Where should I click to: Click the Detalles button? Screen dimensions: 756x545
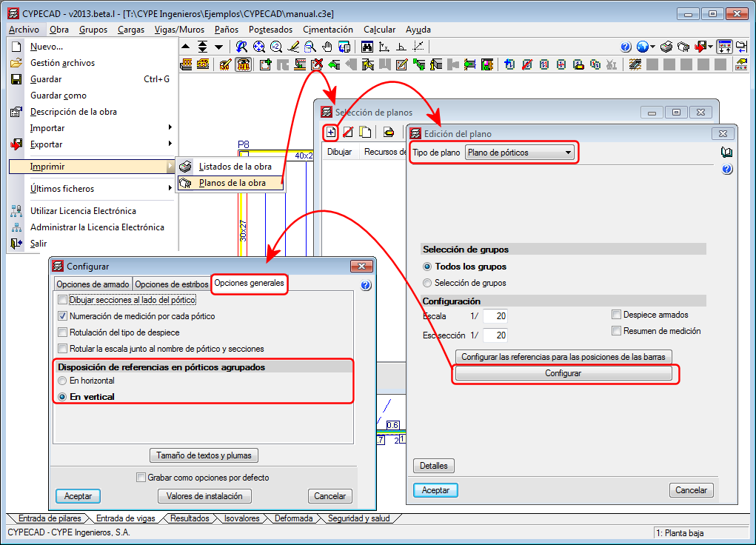click(x=433, y=466)
